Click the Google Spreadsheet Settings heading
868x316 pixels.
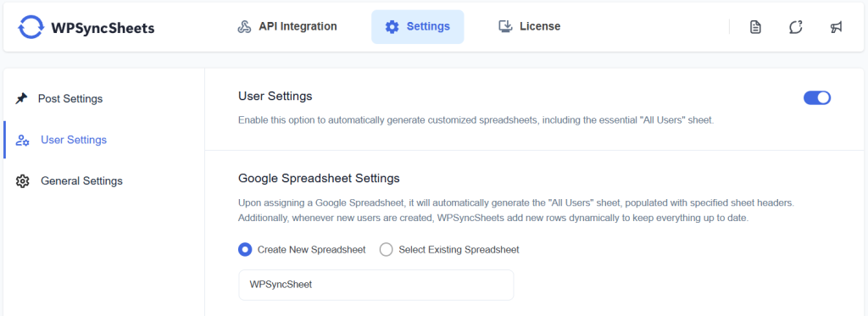319,179
